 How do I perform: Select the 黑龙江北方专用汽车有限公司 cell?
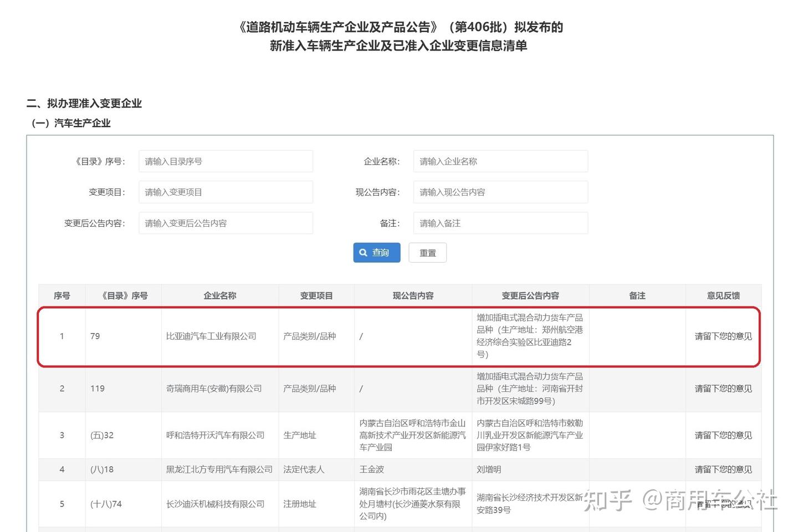tap(220, 469)
